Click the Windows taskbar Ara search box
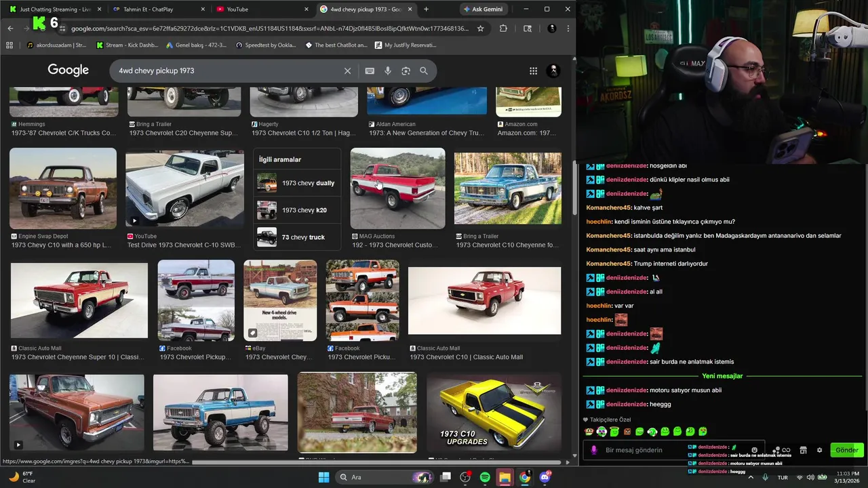 tap(384, 477)
